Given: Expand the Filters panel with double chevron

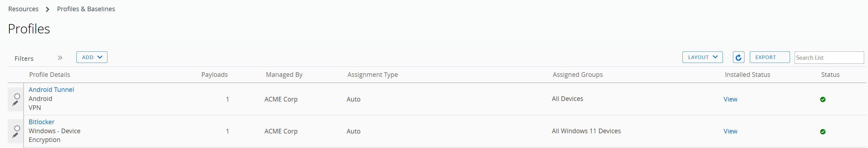Looking at the screenshot, I should pyautogui.click(x=60, y=58).
